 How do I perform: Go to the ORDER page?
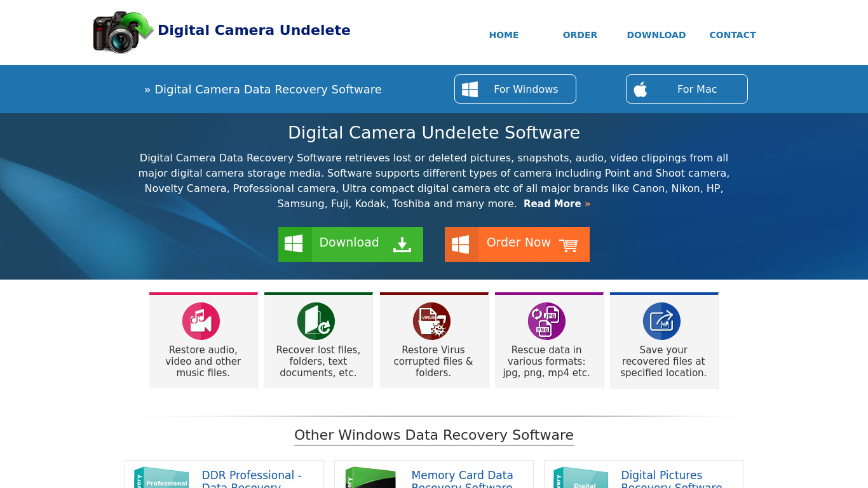click(x=580, y=35)
